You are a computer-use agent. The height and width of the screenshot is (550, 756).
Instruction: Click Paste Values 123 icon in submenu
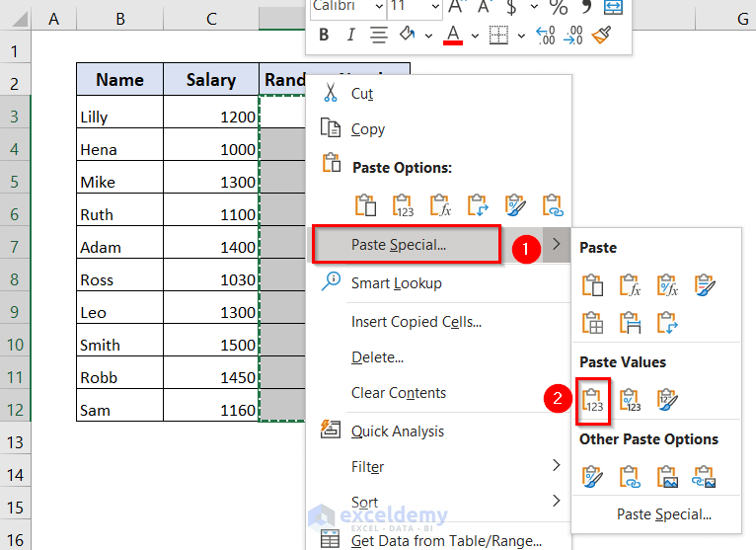[x=593, y=401]
